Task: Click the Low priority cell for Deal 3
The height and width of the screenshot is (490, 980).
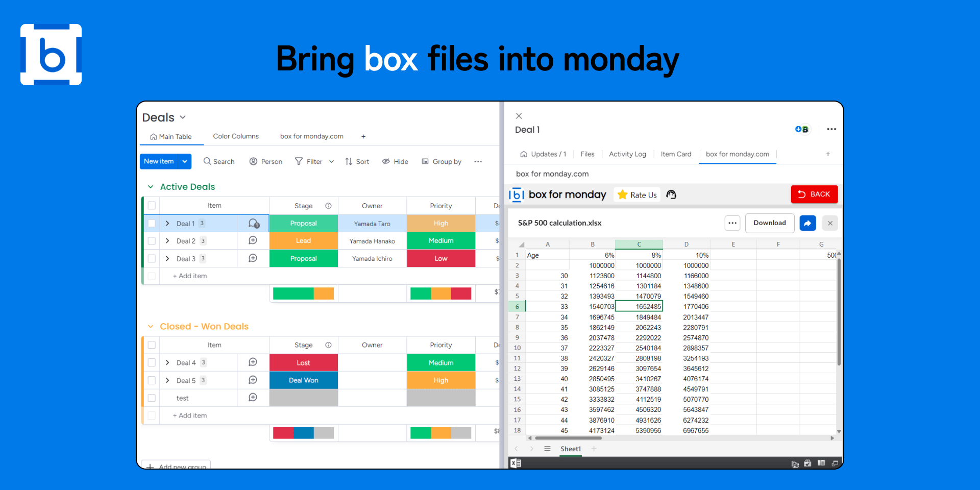Action: coord(441,258)
